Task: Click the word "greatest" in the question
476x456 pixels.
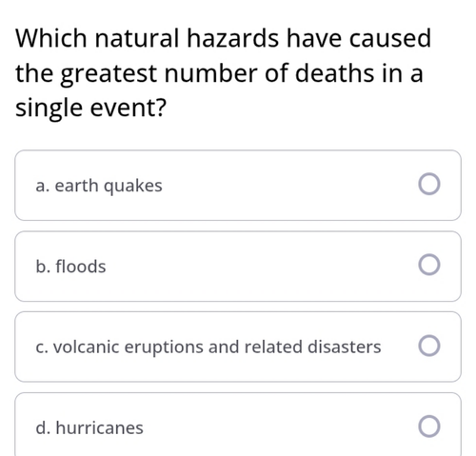Action: (x=109, y=74)
